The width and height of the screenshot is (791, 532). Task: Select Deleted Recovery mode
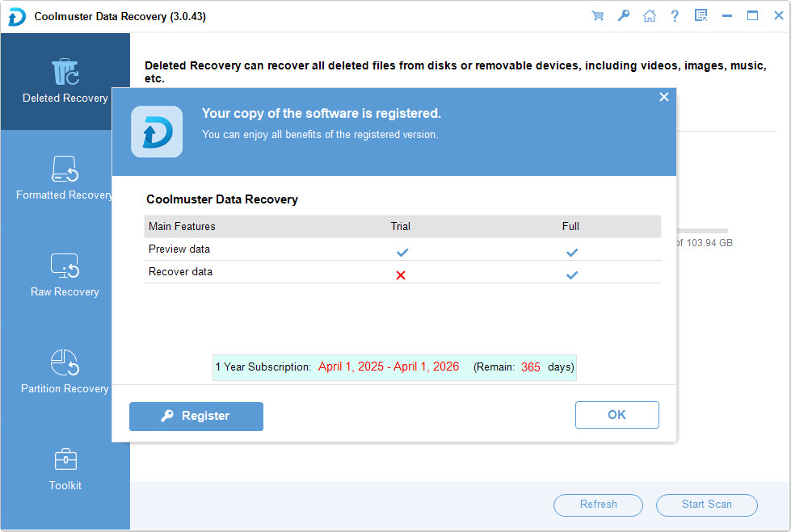65,82
